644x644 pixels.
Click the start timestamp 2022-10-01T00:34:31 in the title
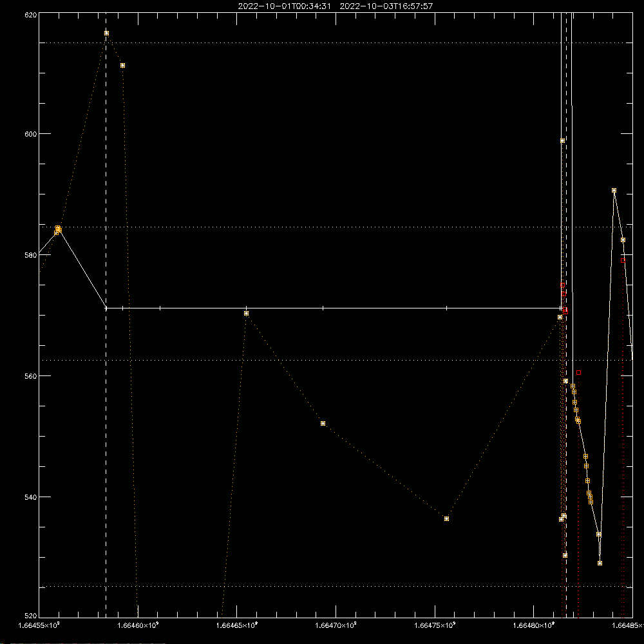[284, 6]
